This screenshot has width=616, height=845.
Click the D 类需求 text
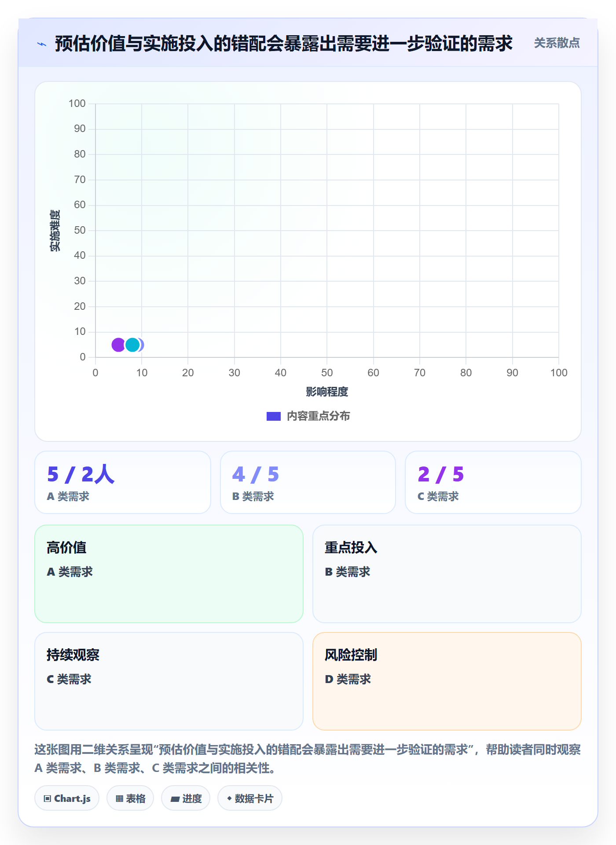pyautogui.click(x=348, y=680)
